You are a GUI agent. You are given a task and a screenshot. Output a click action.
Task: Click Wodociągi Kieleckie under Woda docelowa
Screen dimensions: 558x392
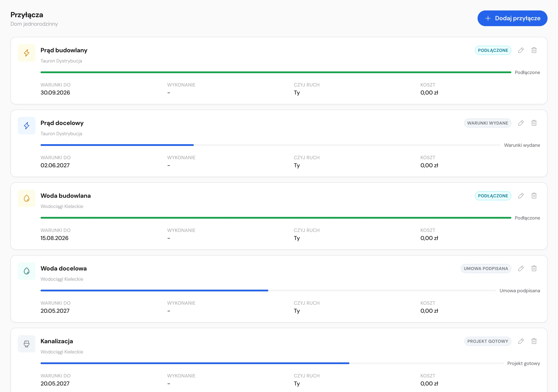click(62, 279)
